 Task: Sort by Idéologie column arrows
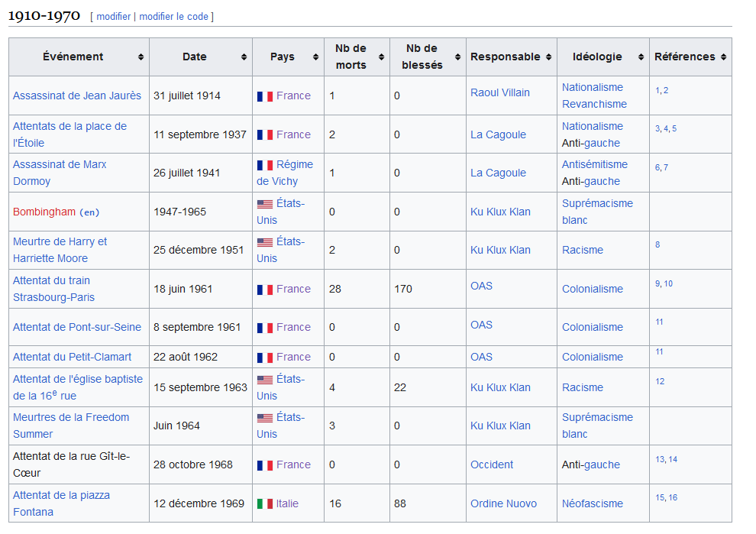[639, 57]
